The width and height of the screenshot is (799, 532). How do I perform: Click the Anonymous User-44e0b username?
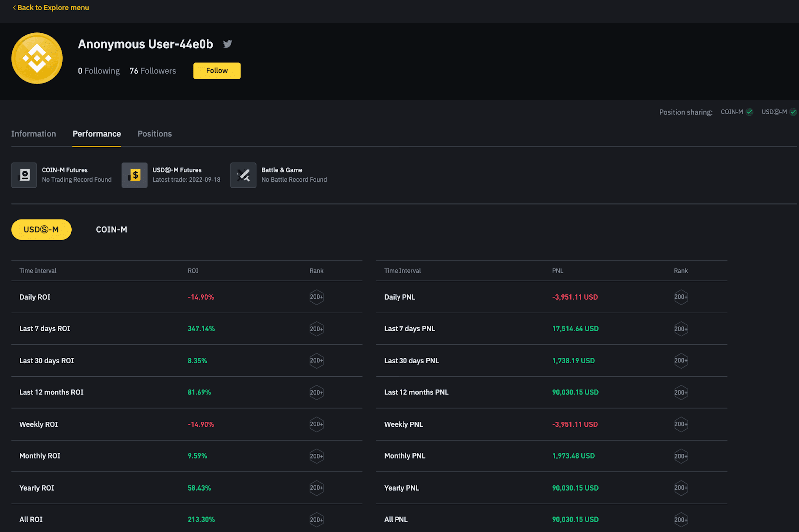pos(146,44)
